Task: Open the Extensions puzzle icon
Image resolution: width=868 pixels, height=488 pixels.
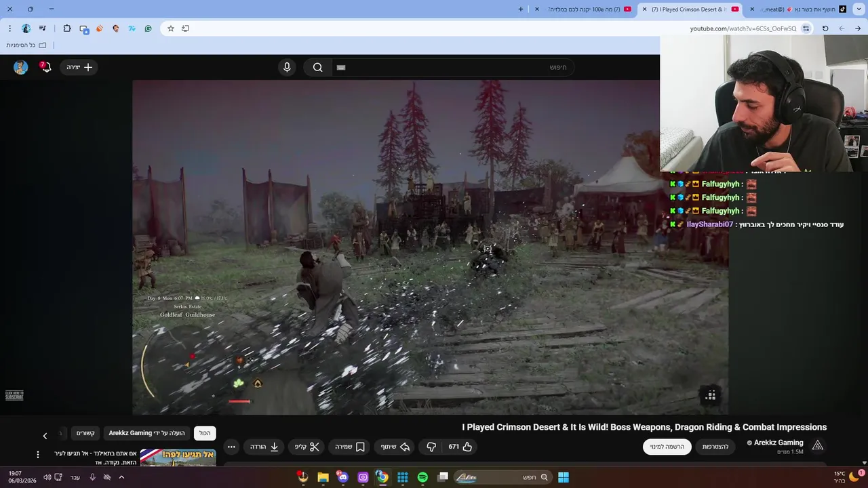Action: pos(66,28)
